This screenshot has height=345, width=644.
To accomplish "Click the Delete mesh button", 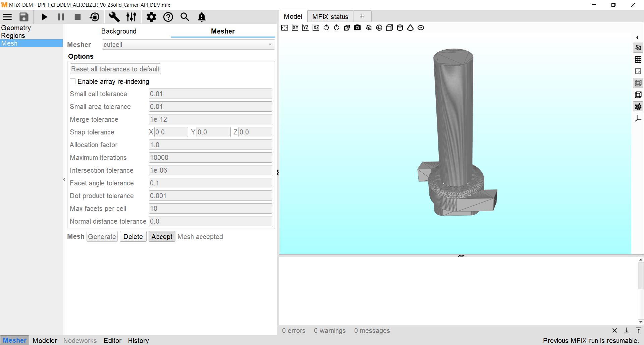I will (x=133, y=237).
